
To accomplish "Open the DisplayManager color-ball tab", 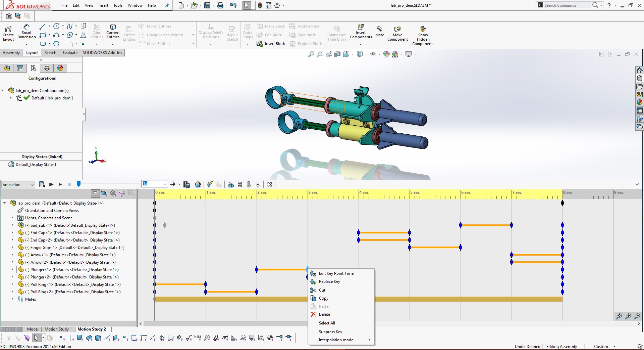I will [60, 68].
